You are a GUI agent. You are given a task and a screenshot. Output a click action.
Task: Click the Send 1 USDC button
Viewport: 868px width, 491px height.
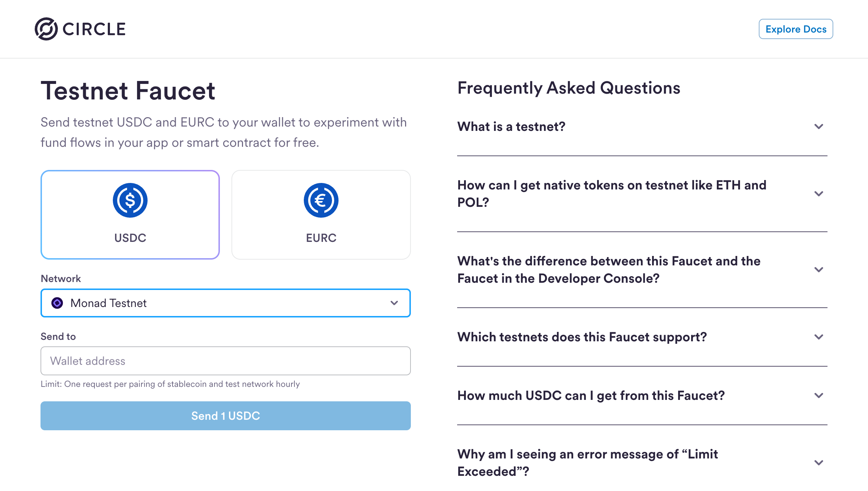click(225, 415)
